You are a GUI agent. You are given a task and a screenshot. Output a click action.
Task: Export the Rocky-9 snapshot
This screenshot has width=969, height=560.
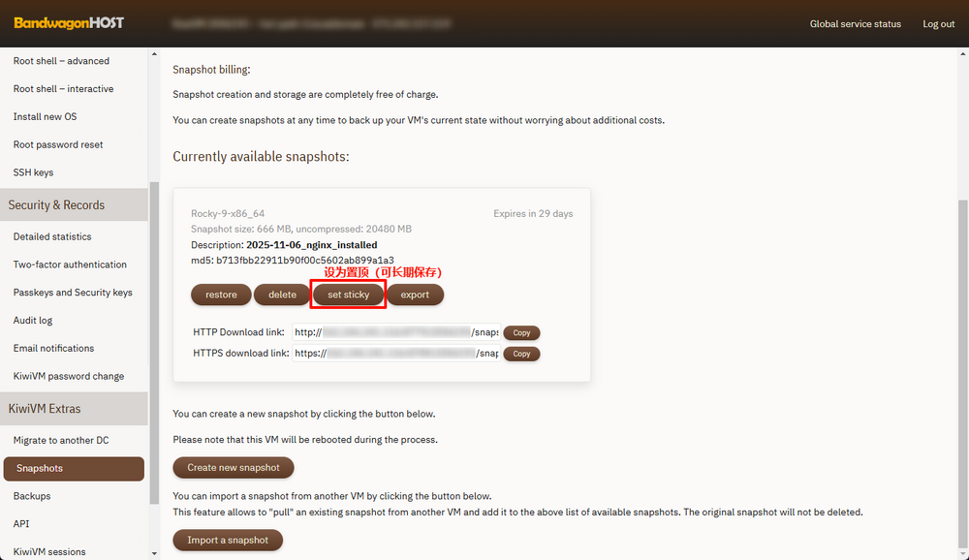[x=415, y=295]
